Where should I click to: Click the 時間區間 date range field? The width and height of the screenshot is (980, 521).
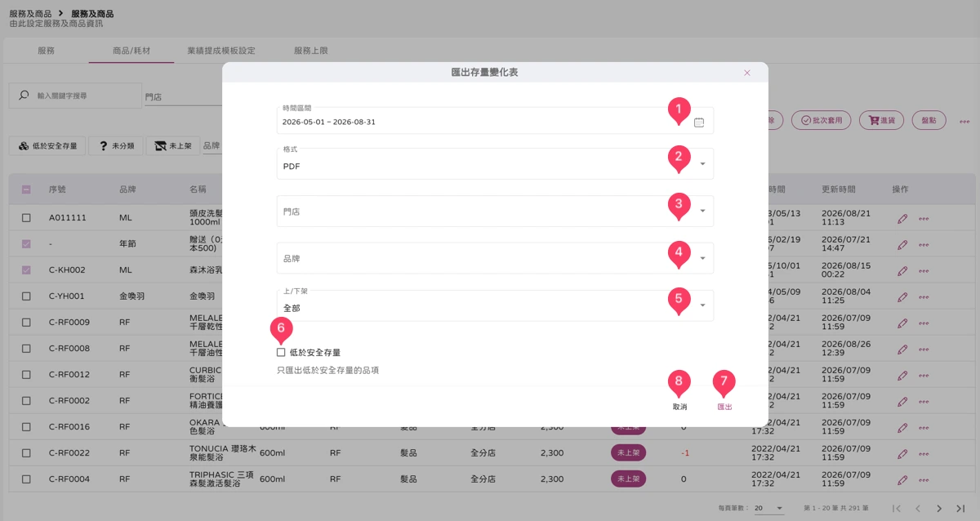(x=495, y=119)
